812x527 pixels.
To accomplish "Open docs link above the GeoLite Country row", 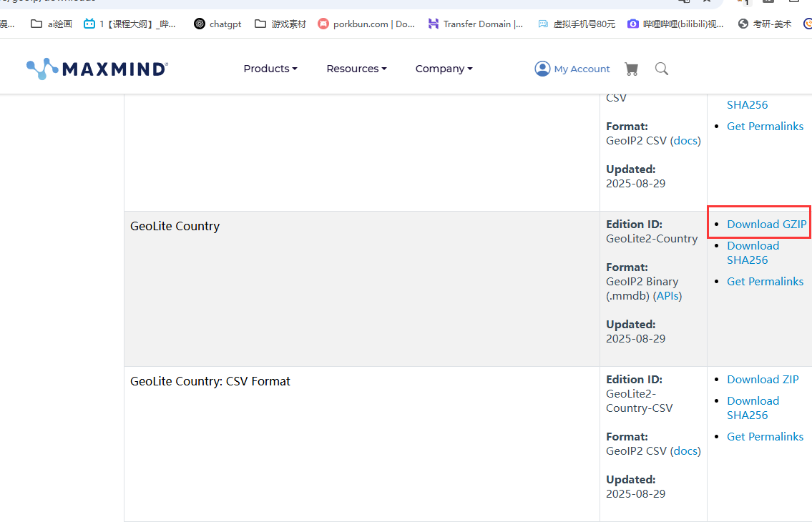I will coord(685,141).
